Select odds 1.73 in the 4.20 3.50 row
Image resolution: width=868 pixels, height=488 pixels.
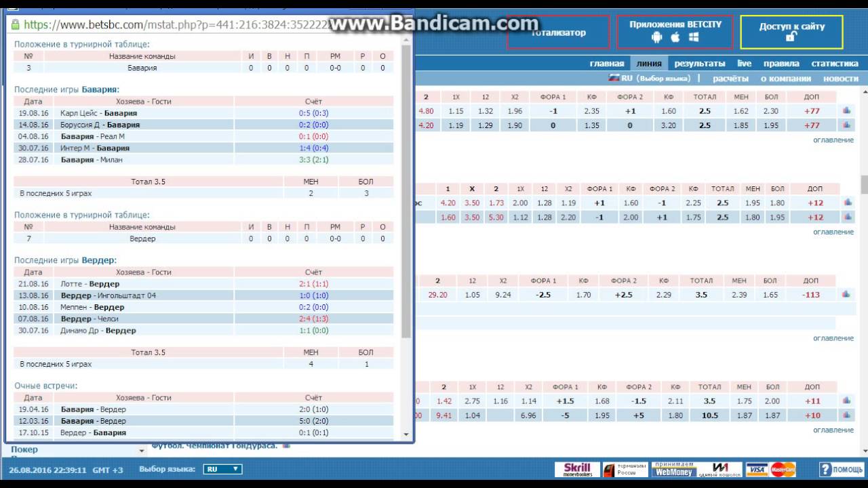496,203
